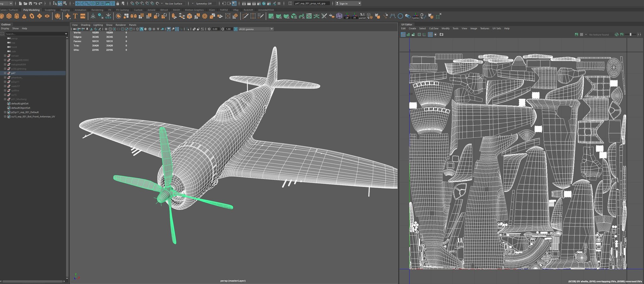
Task: Toggle the viewport grid icon
Action: pos(106,29)
